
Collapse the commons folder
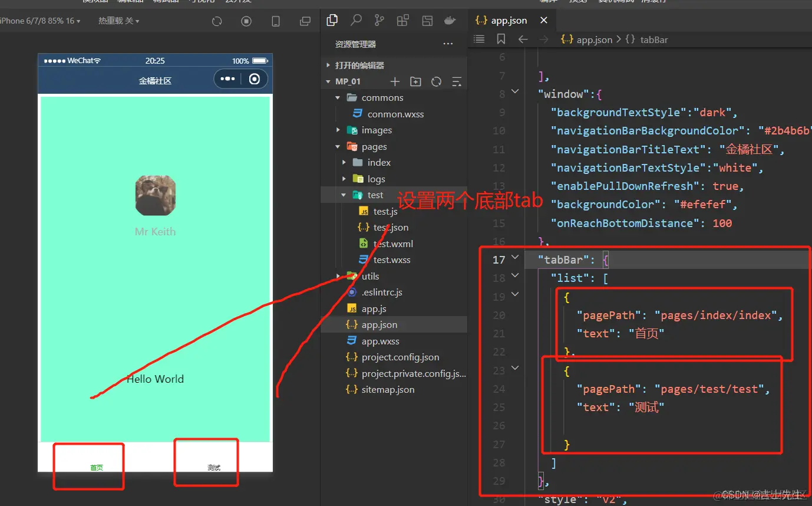point(338,98)
